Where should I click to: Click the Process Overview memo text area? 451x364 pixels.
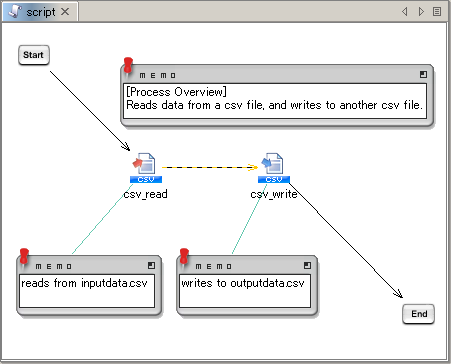click(x=275, y=101)
